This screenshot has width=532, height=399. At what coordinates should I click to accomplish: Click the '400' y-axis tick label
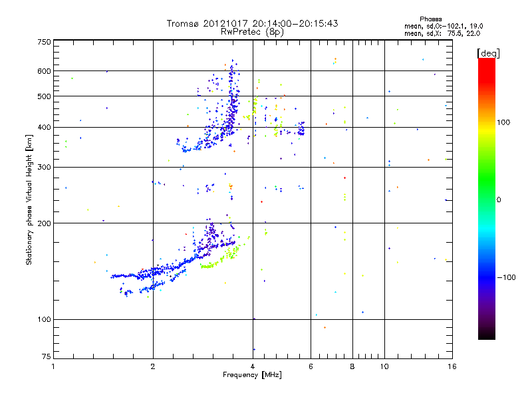tap(44, 127)
